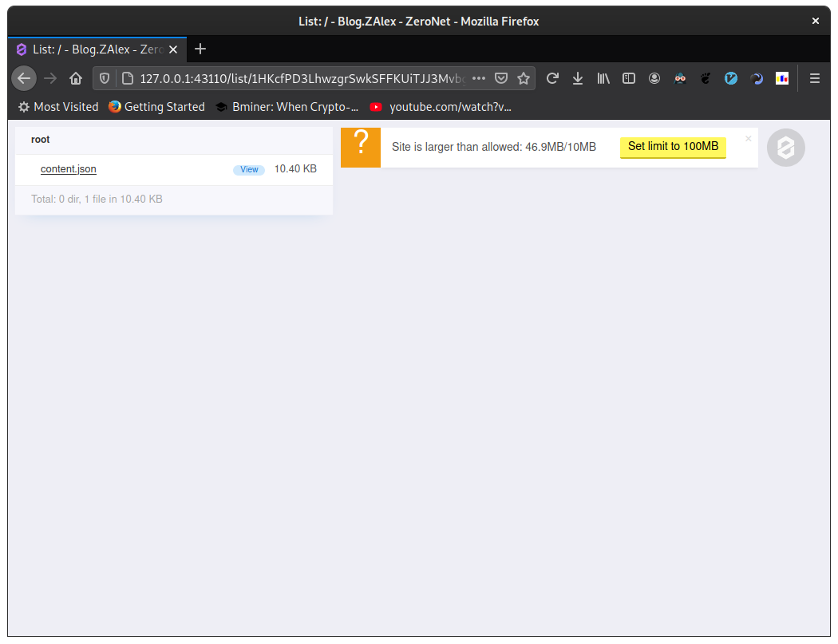This screenshot has height=644, width=838.
Task: Click the Set limit to 100MB button
Action: [673, 148]
